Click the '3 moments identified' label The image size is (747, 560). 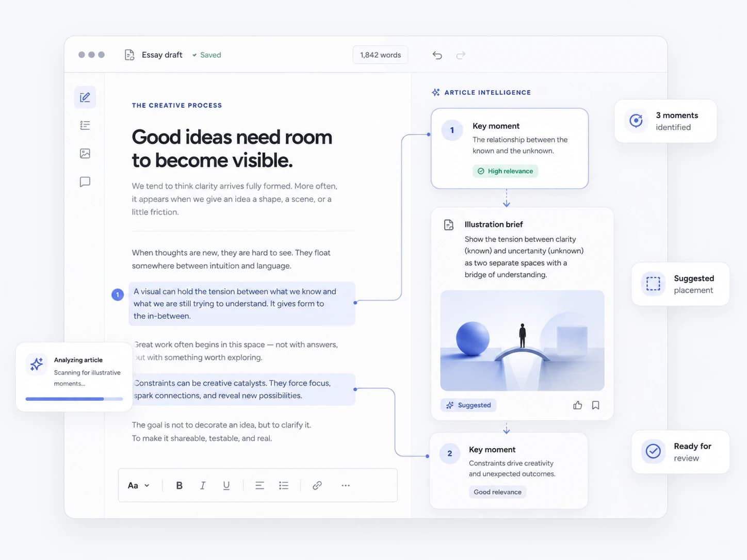tap(677, 121)
